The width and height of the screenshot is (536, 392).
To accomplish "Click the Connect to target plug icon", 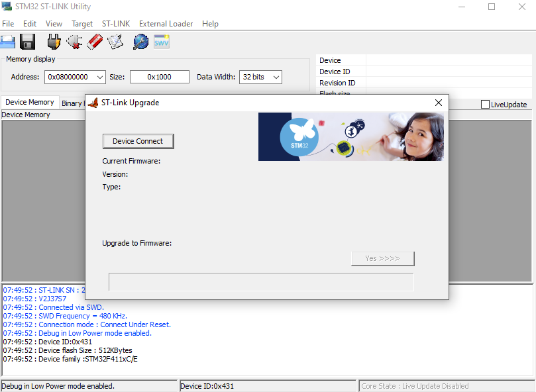I will pyautogui.click(x=54, y=42).
